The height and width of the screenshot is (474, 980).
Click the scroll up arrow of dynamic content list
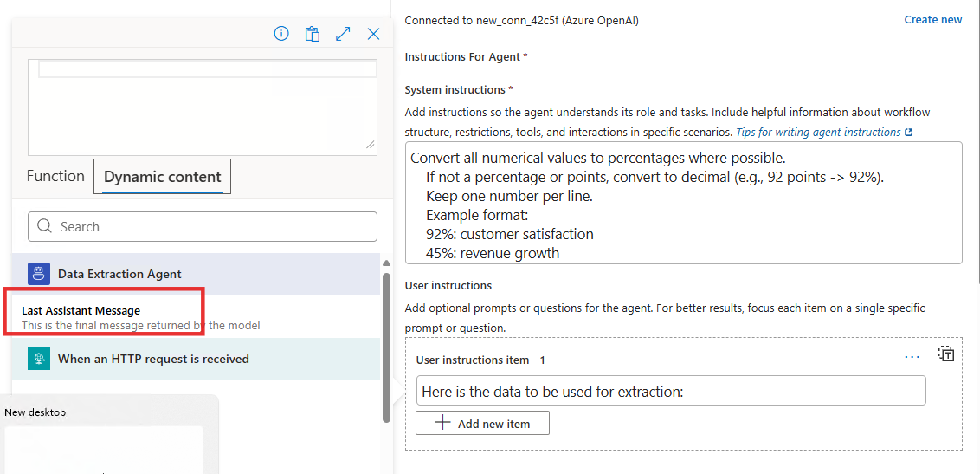(386, 263)
